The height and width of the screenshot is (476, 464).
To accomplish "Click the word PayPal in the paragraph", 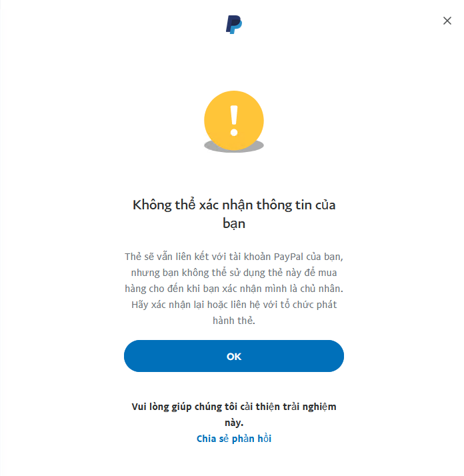I will pos(289,257).
